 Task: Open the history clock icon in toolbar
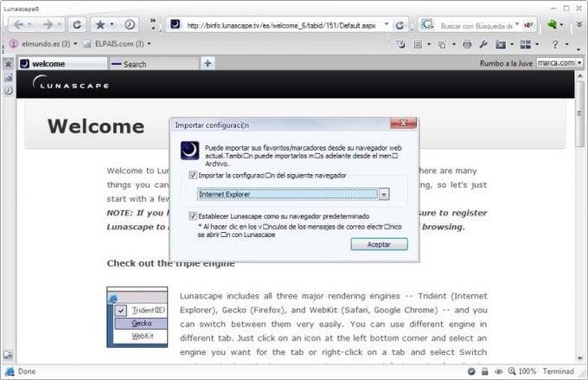point(130,25)
